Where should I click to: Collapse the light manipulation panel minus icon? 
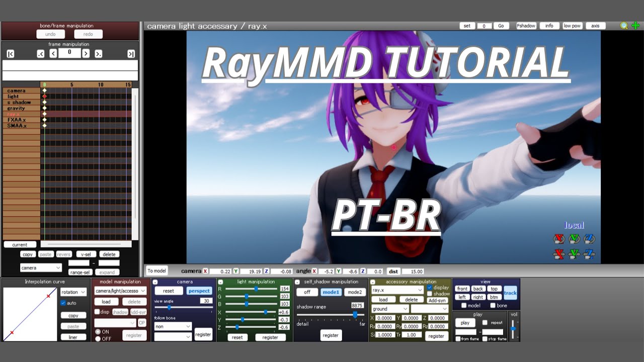tap(220, 282)
